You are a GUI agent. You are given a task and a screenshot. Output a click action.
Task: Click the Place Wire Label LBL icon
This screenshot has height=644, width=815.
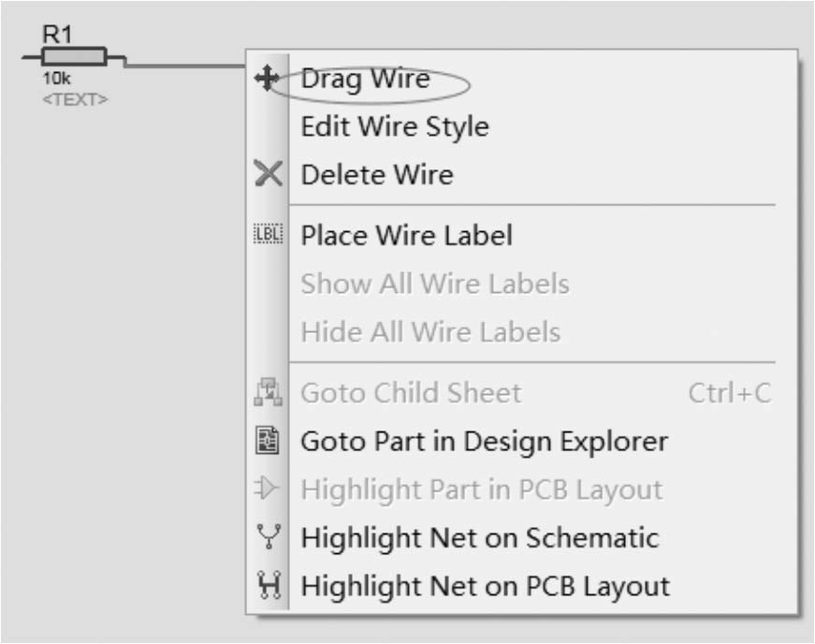(266, 236)
